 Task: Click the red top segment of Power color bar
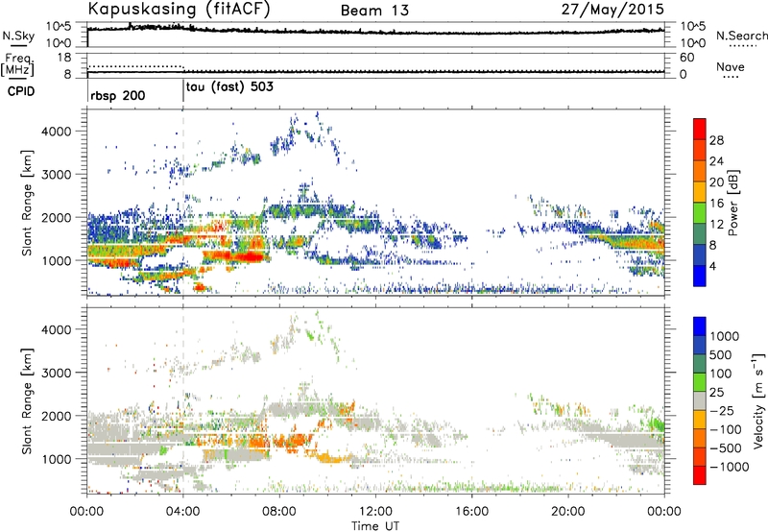(x=700, y=129)
